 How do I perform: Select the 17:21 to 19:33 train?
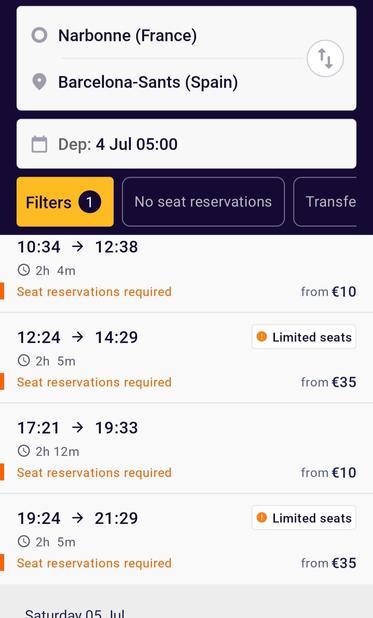pos(186,448)
